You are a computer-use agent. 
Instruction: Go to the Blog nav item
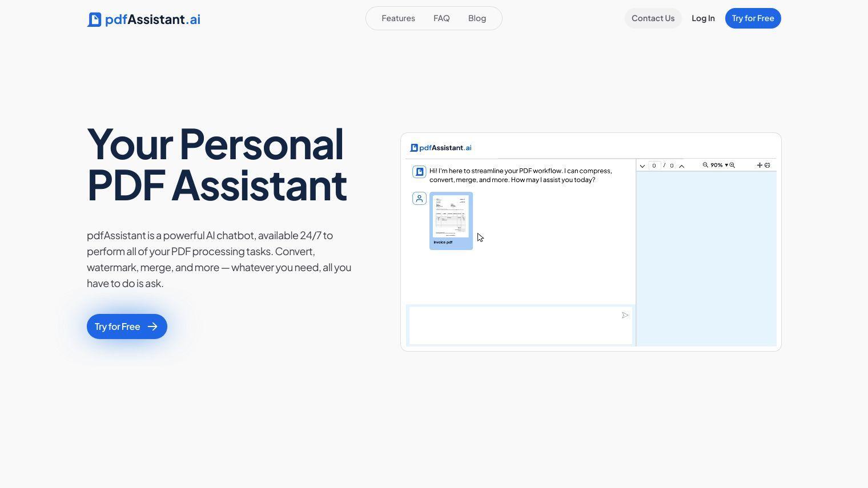477,18
